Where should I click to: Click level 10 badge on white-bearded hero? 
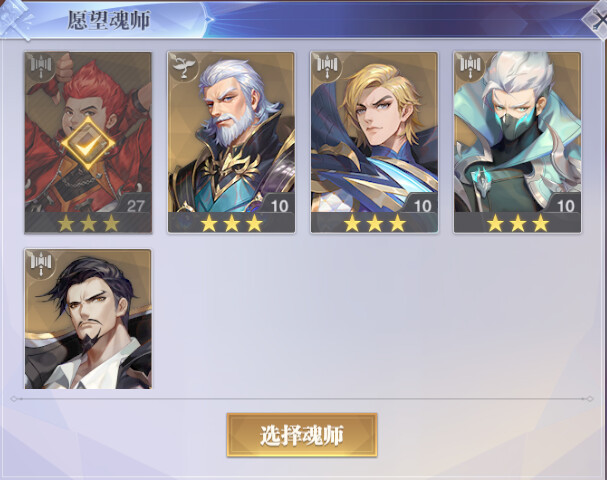[x=279, y=205]
